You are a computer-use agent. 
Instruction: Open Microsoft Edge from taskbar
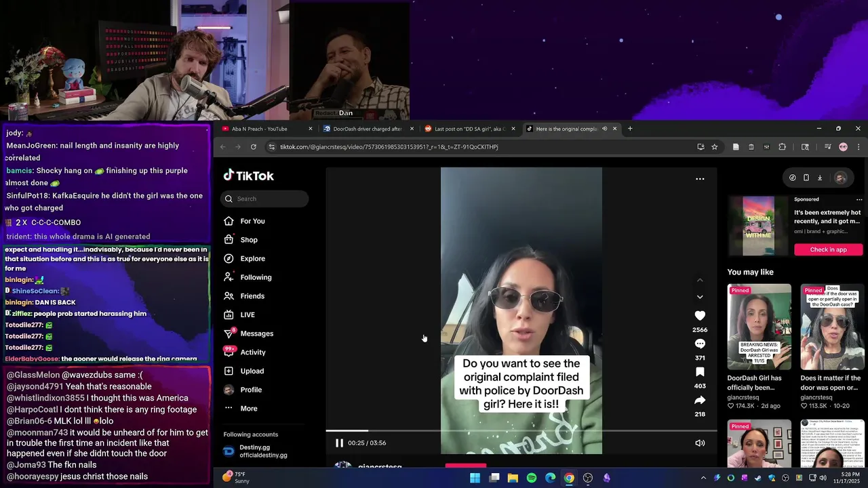tap(551, 478)
